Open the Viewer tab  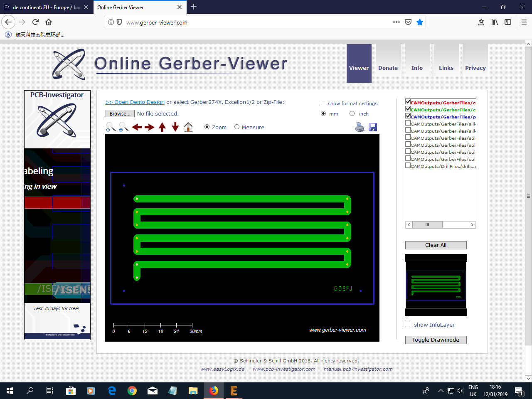pyautogui.click(x=359, y=64)
